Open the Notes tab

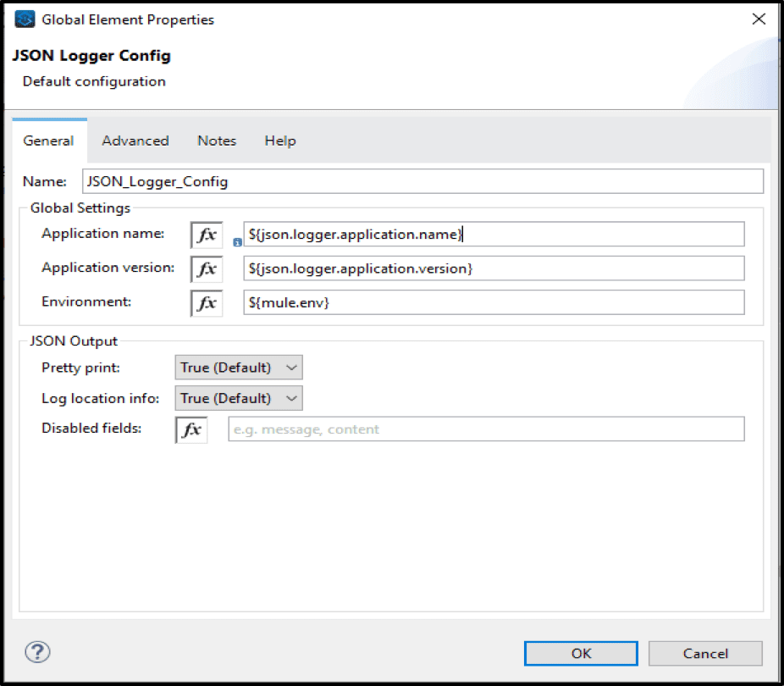[x=217, y=141]
